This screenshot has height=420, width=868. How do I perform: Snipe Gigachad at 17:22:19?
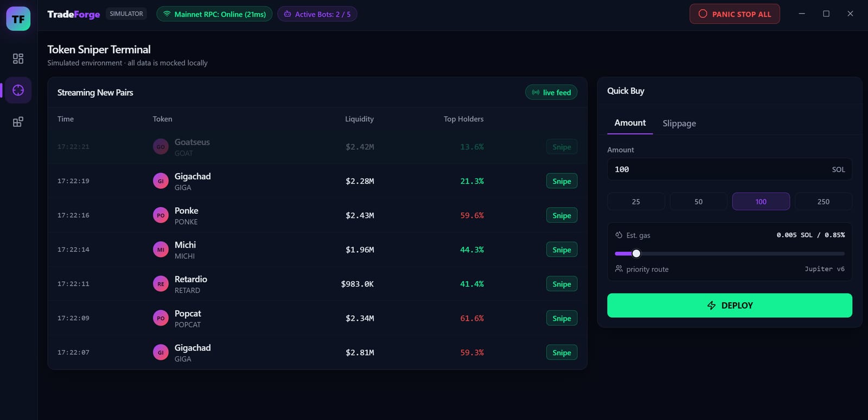(561, 181)
